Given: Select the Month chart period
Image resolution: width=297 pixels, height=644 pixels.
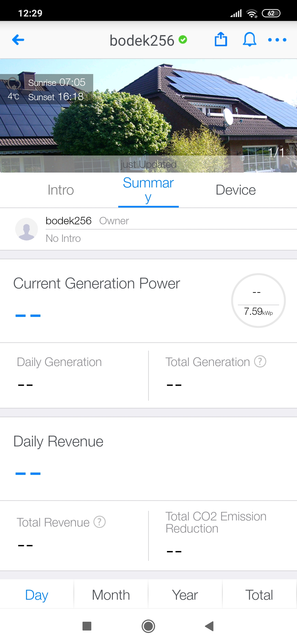Looking at the screenshot, I should tap(111, 595).
